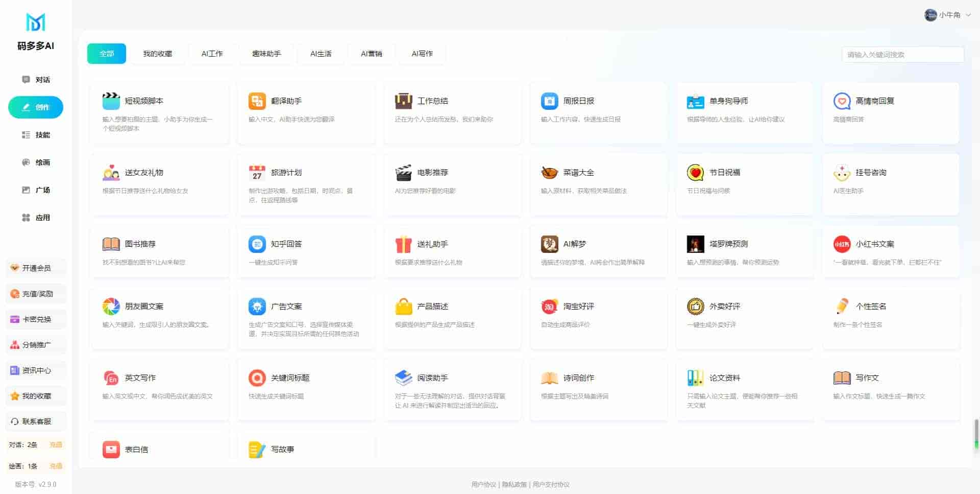
Task: Open the 用户协议 footer link
Action: click(x=483, y=484)
